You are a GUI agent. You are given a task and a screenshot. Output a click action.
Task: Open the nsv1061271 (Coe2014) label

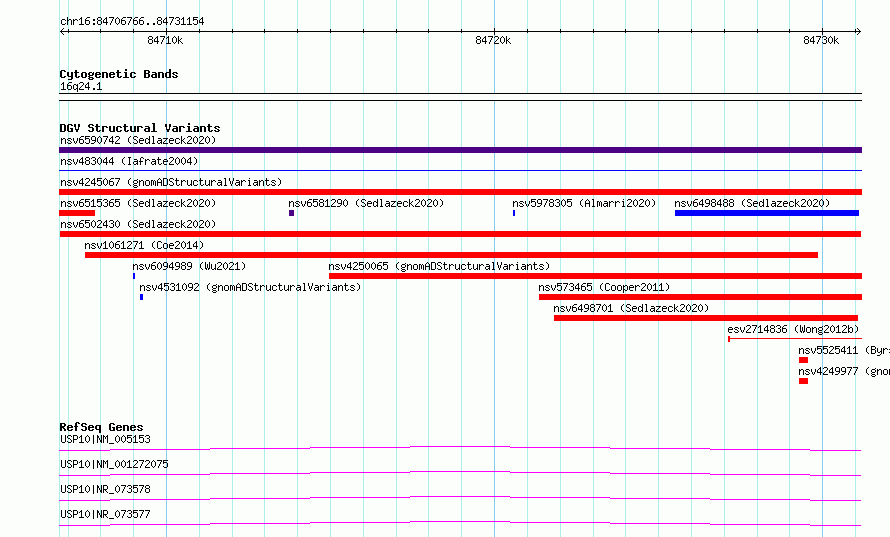144,245
